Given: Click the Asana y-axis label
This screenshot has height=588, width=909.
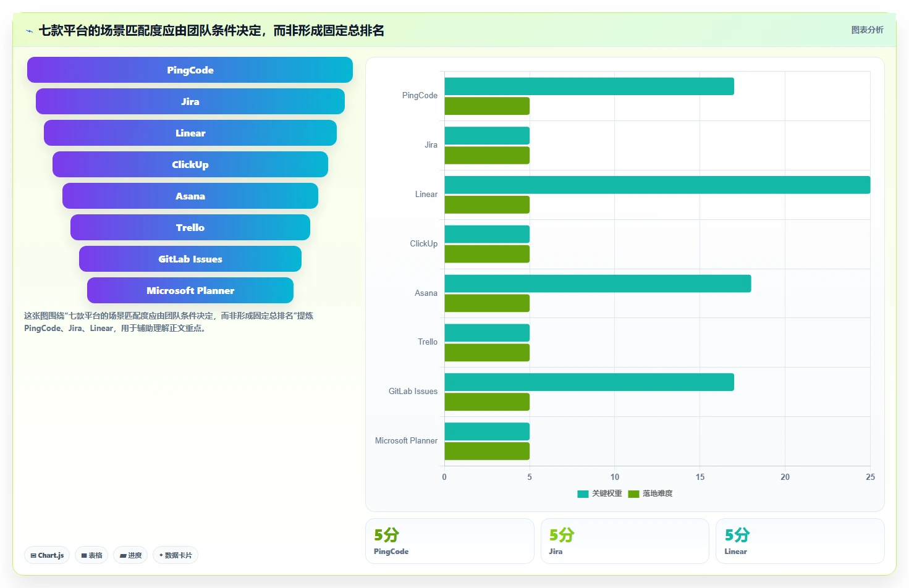Looking at the screenshot, I should click(426, 293).
